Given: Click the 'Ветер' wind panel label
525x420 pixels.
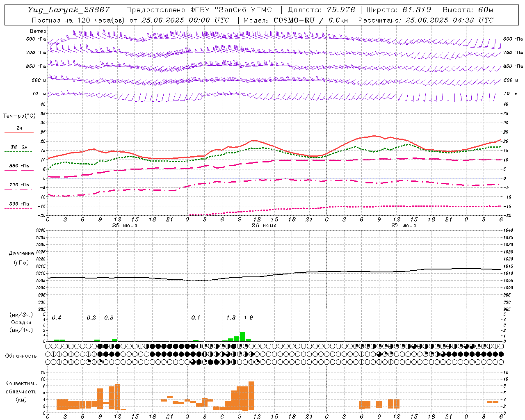Looking at the screenshot, I should 38,31.
